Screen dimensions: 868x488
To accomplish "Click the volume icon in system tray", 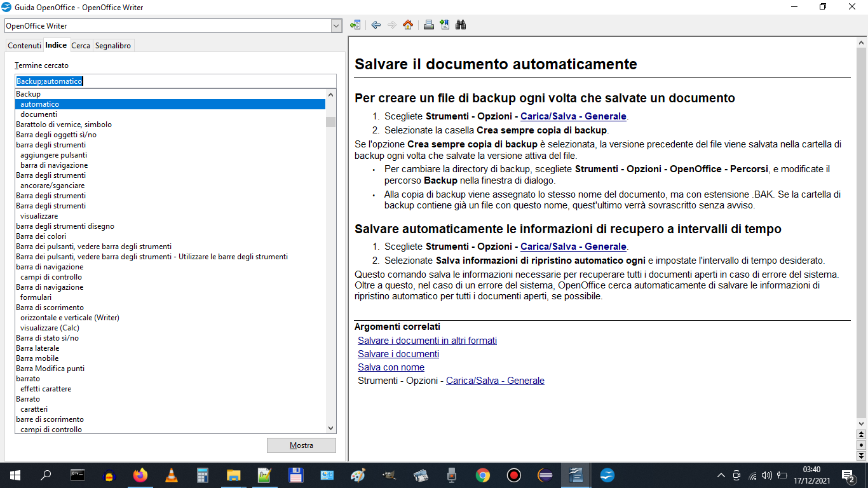I will point(766,475).
